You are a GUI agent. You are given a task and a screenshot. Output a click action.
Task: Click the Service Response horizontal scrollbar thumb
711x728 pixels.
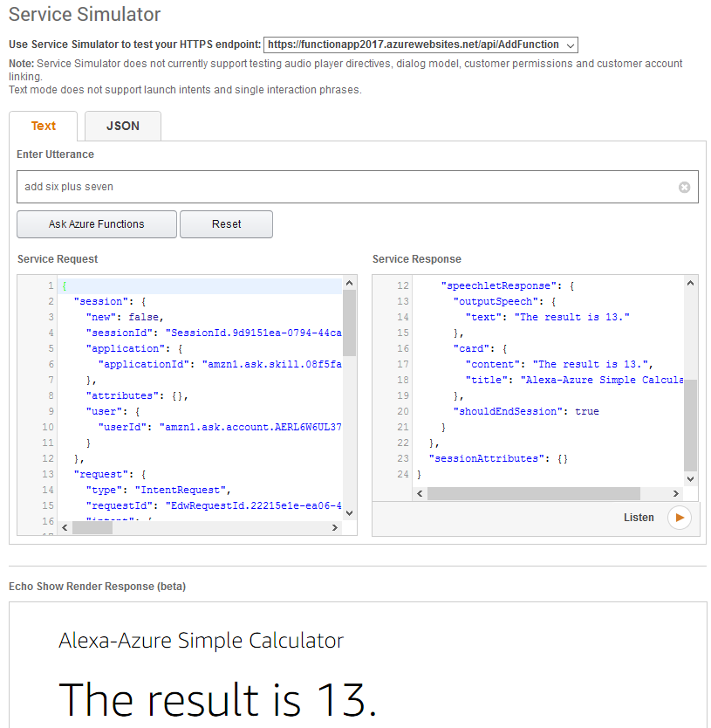534,493
